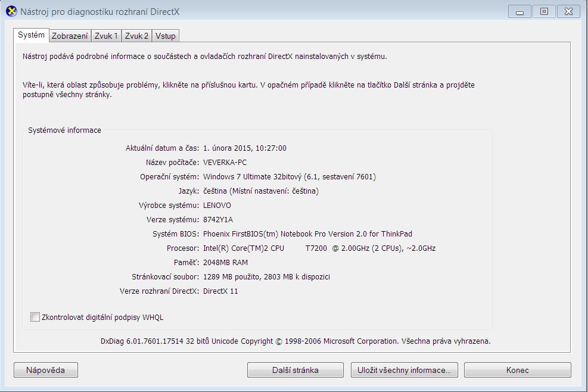Click the 2048MB RAM value
This screenshot has width=588, height=392.
click(225, 262)
